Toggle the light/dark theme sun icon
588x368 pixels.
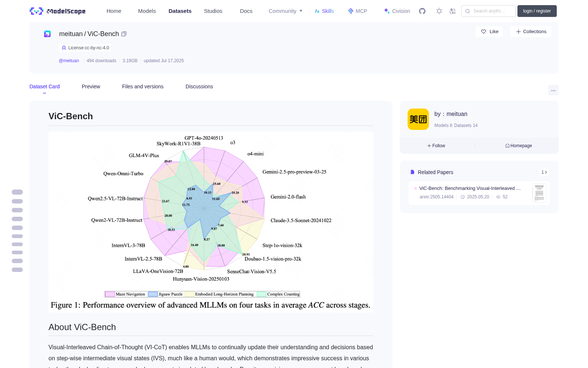pos(439,11)
